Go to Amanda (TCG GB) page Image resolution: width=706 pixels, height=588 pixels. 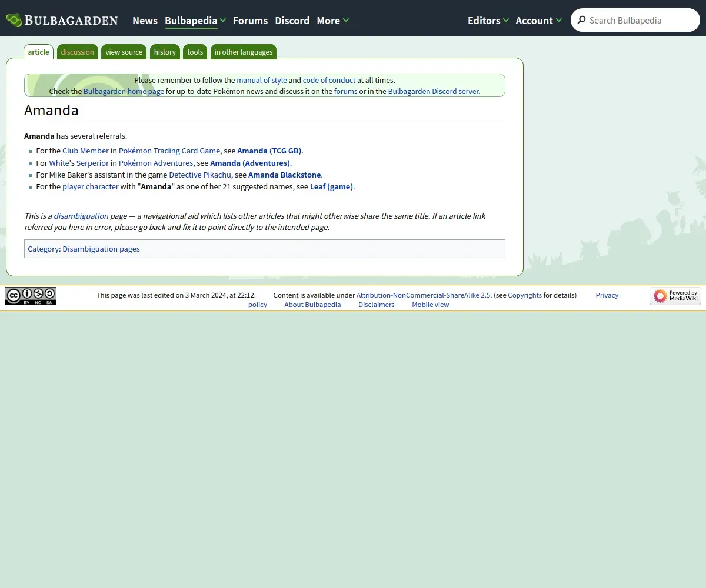pyautogui.click(x=269, y=151)
